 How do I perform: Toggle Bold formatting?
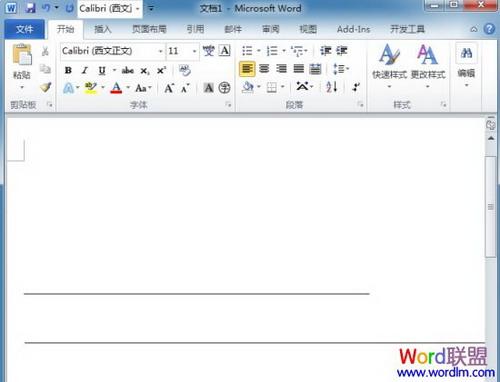point(68,70)
